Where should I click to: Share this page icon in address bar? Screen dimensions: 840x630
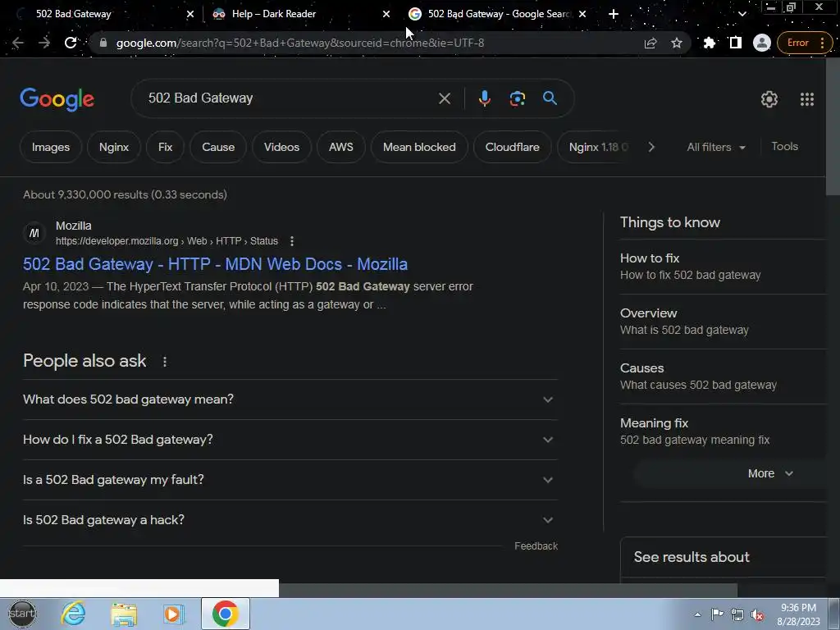coord(651,43)
